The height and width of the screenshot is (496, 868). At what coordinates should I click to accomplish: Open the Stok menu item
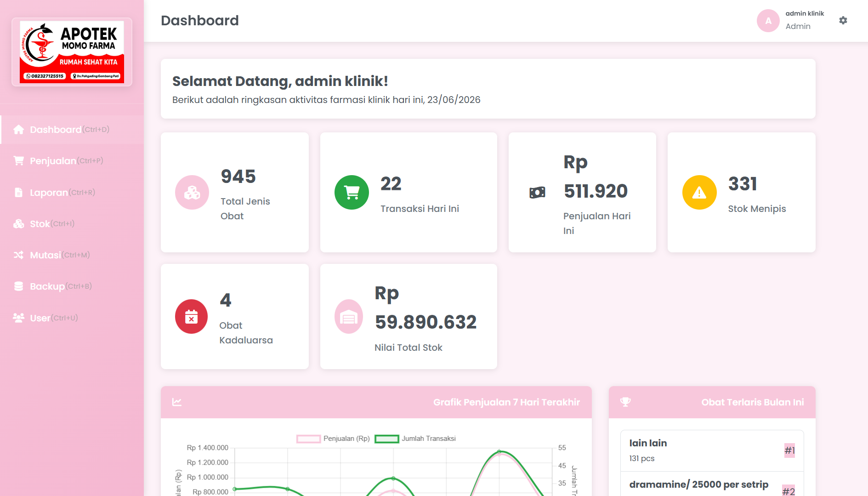(72, 224)
